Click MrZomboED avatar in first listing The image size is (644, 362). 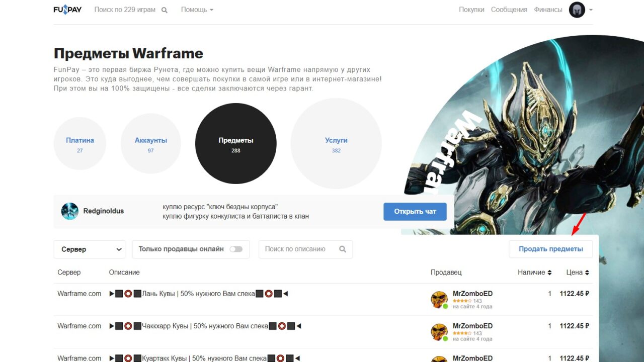(x=439, y=299)
